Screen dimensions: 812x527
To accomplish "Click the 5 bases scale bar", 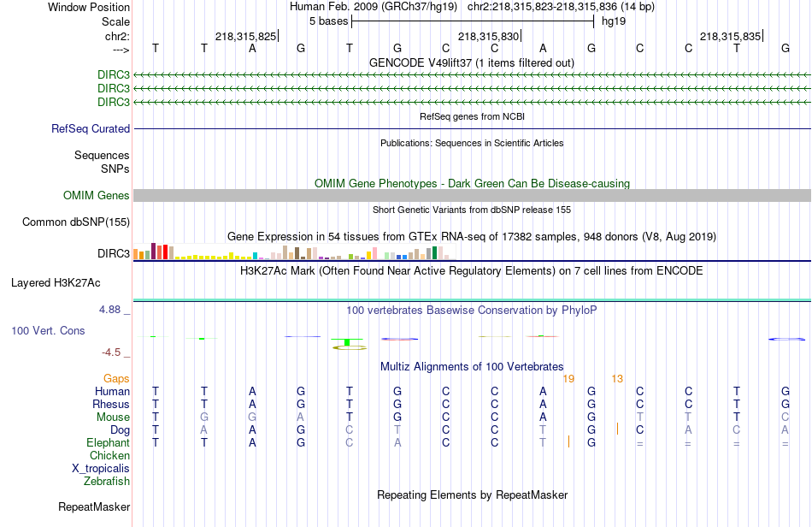I will pyautogui.click(x=473, y=21).
